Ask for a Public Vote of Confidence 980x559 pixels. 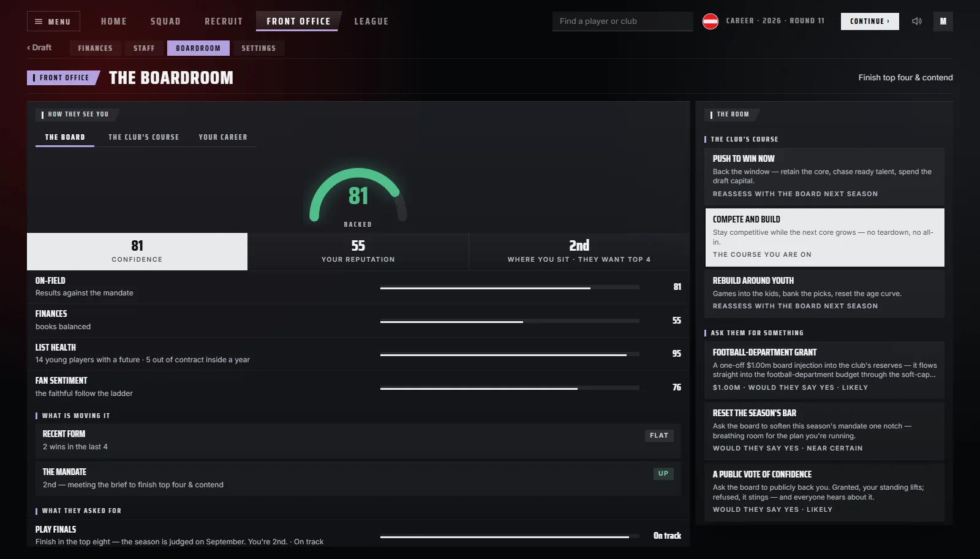click(x=824, y=492)
